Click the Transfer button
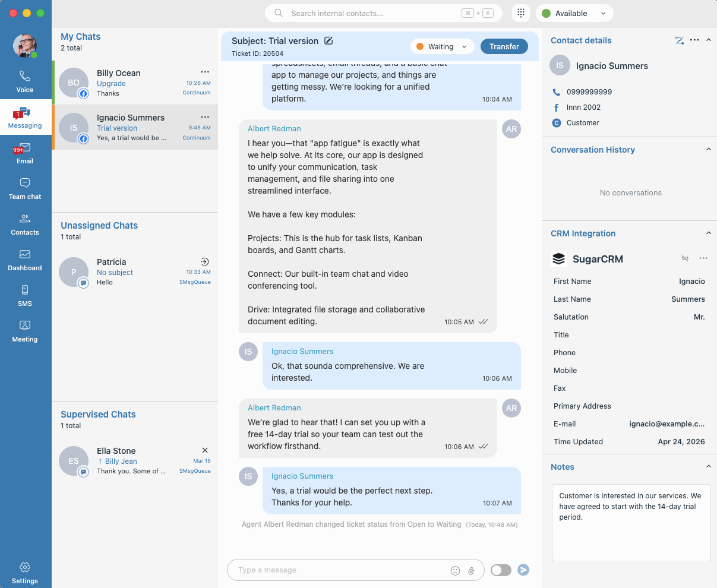Image resolution: width=717 pixels, height=588 pixels. click(x=504, y=47)
